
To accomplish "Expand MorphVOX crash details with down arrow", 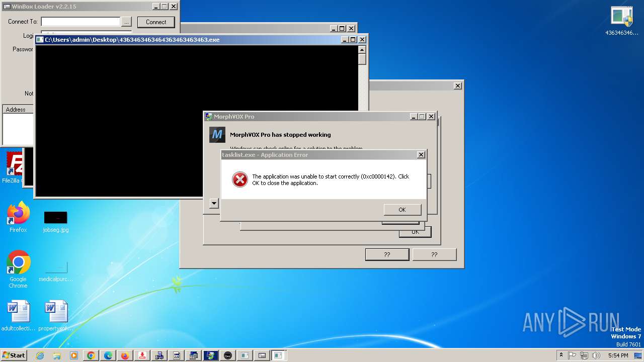I will 214,204.
